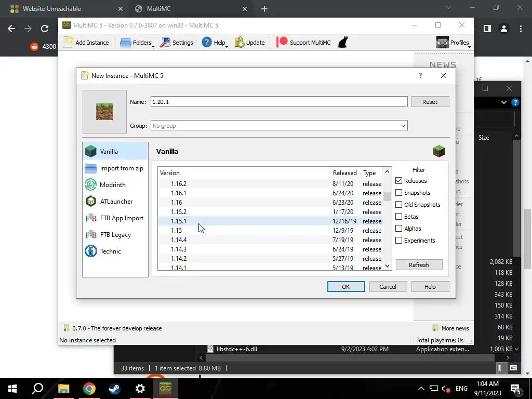Click the version list scroll down arrow
Screen dimensions: 532x399
point(387,266)
